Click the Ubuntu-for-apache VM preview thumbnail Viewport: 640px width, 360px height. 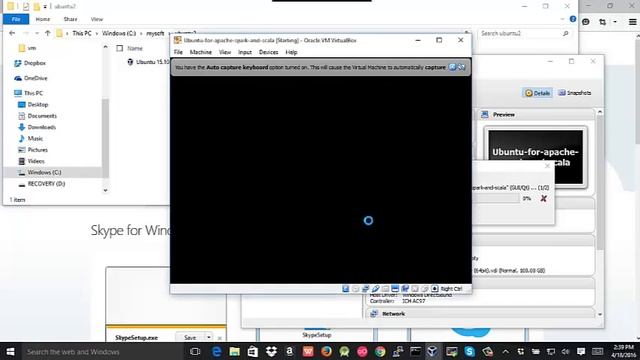point(536,157)
